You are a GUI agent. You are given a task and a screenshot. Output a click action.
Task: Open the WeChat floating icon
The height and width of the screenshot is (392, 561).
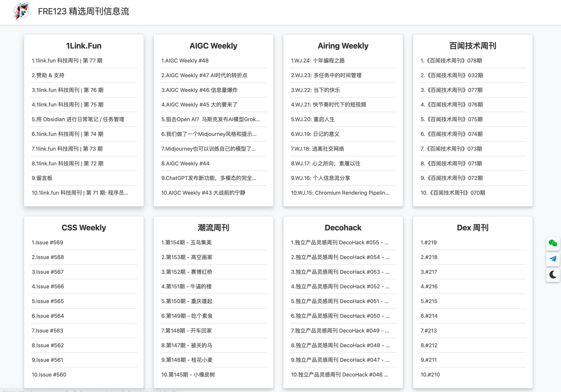[x=553, y=243]
